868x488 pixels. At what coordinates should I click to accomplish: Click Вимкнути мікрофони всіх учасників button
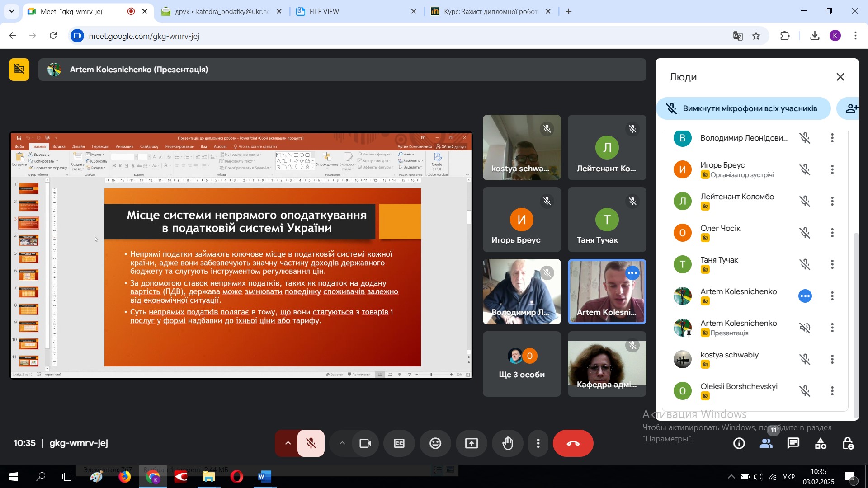point(744,108)
